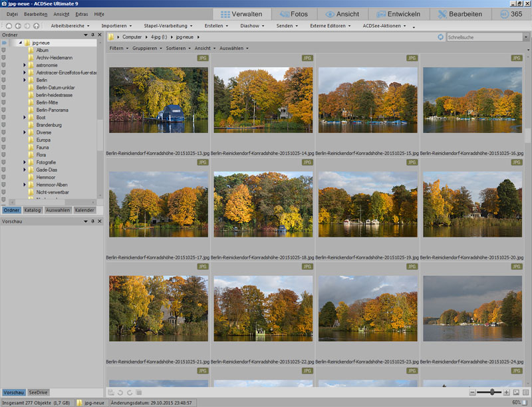Screen dimensions: 532x407
Task: Switch to the Katalog panel tab
Action: 33,210
